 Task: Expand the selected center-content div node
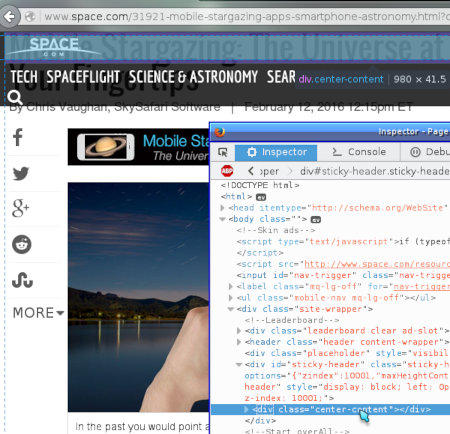click(246, 409)
